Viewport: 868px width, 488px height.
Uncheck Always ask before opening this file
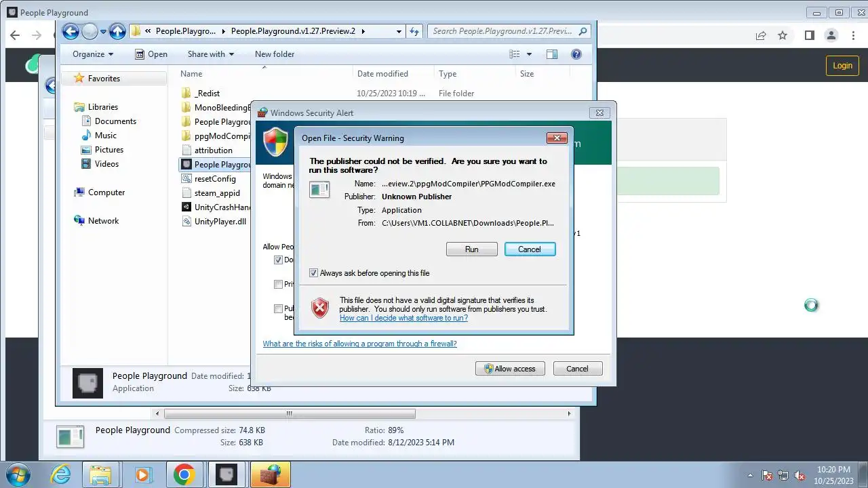313,273
